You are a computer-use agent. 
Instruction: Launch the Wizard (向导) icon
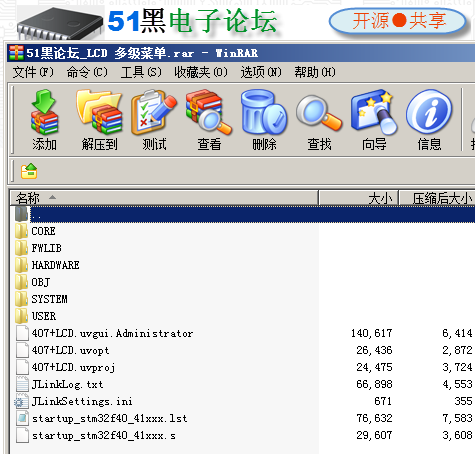click(374, 120)
